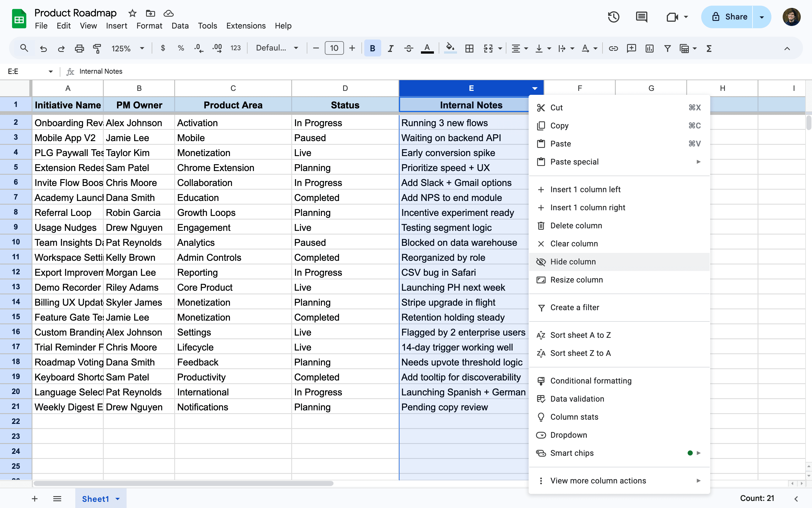The height and width of the screenshot is (508, 812).
Task: Click the print icon
Action: pyautogui.click(x=79, y=49)
